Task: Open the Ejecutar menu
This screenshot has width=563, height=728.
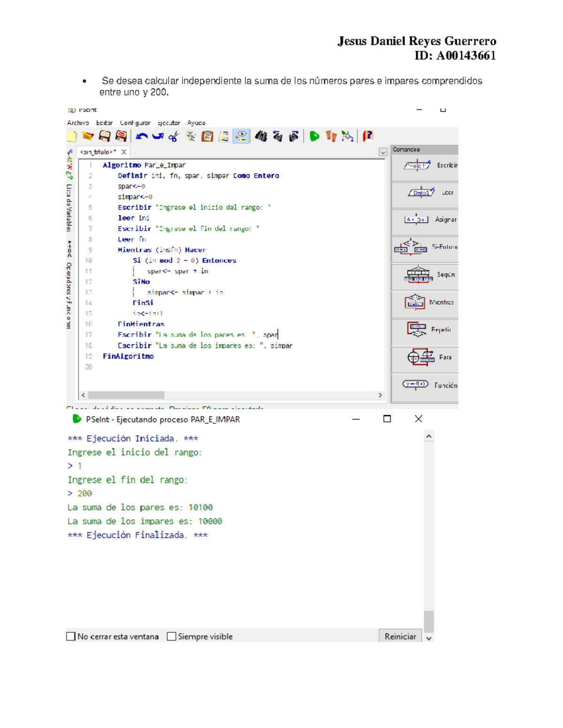Action: pyautogui.click(x=168, y=123)
